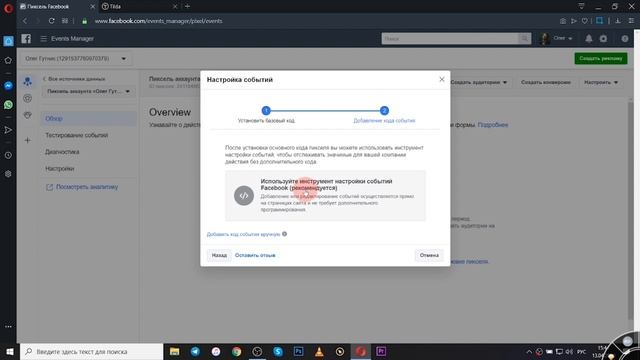Viewport: 640px width, 360px height.
Task: Open the Оставить отзыв link
Action: coord(255,255)
